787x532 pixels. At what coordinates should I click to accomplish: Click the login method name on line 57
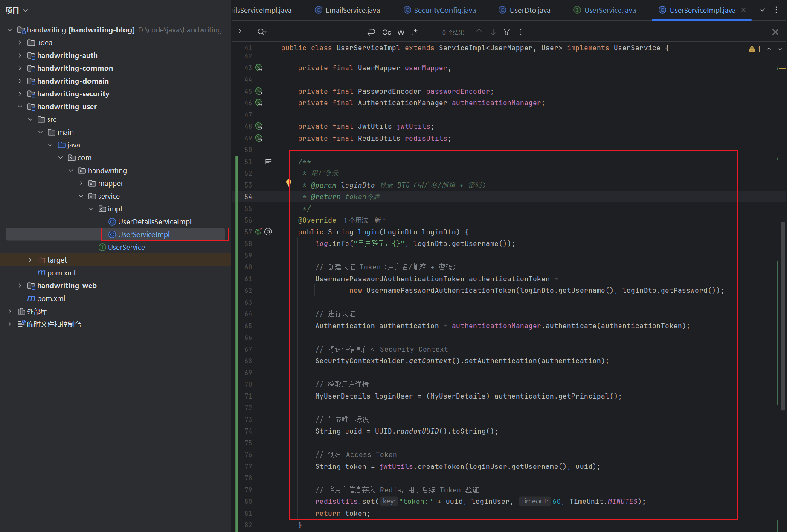click(x=369, y=232)
